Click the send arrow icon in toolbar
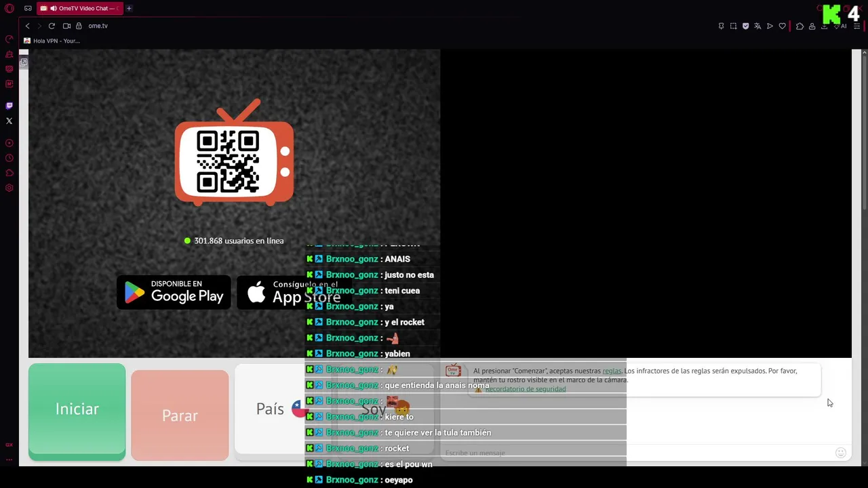Viewport: 868px width, 488px height. click(x=770, y=26)
